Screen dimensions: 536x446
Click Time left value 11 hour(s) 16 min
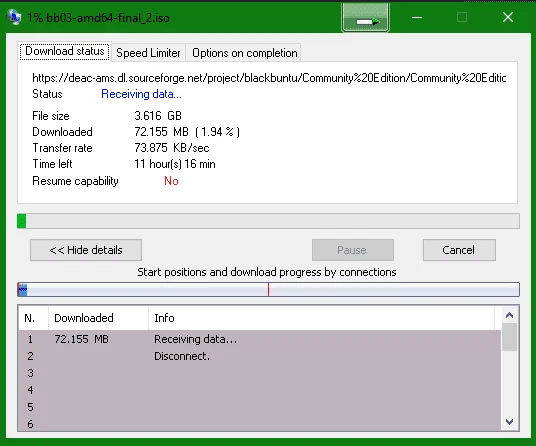pos(175,164)
